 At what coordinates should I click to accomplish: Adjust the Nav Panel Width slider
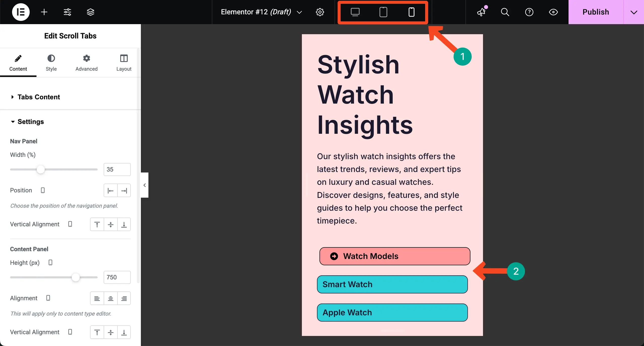41,169
